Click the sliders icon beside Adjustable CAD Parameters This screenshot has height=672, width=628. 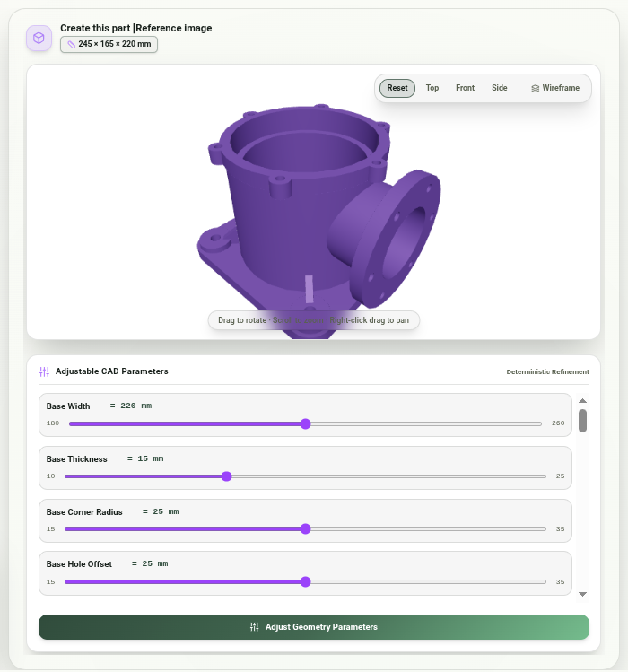tap(44, 371)
